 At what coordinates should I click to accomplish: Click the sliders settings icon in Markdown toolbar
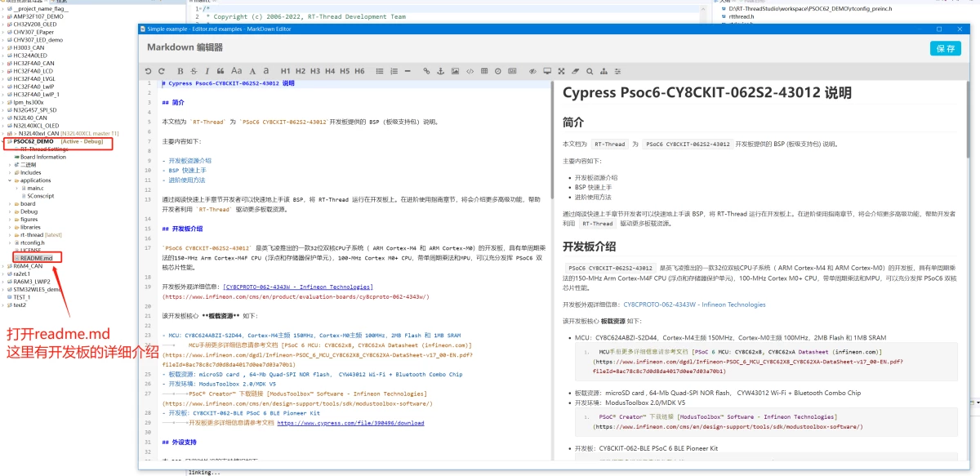pos(617,71)
